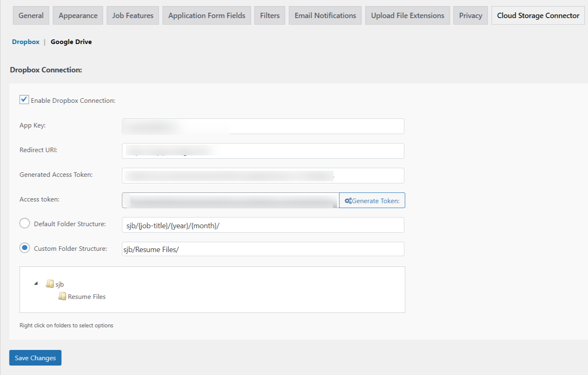Open the Appearance settings tab
Viewport: 588px width, 375px height.
[78, 15]
